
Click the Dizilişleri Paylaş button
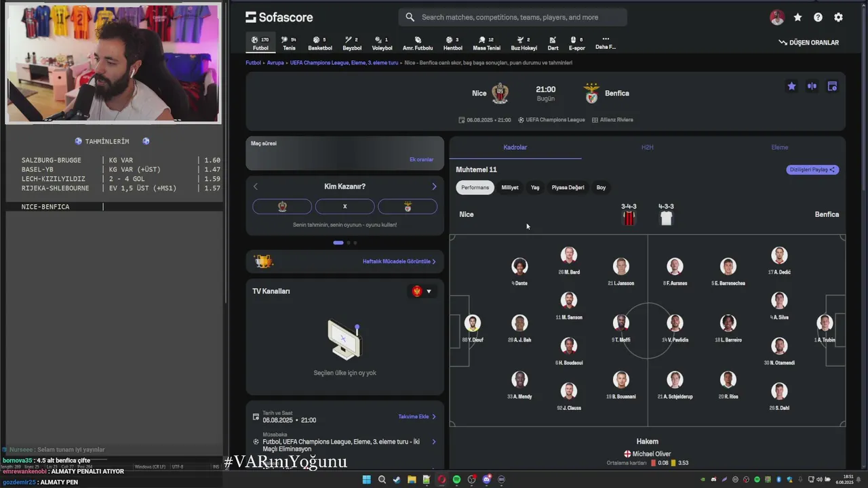tap(812, 169)
